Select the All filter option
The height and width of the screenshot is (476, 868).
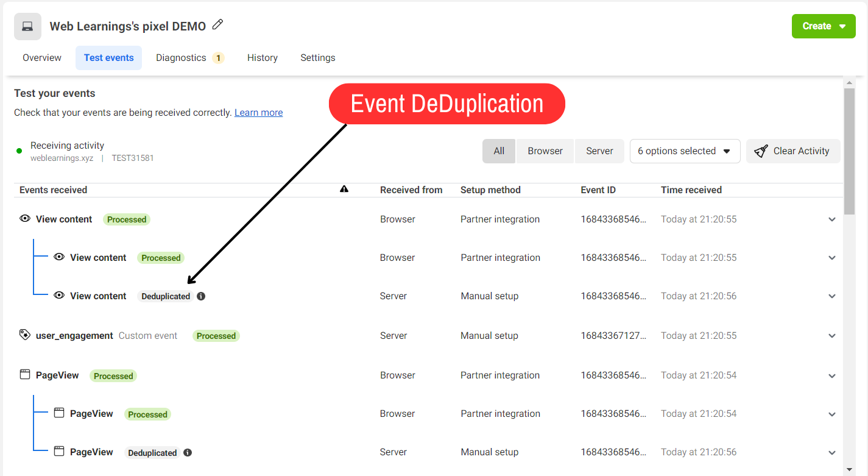pos(498,151)
